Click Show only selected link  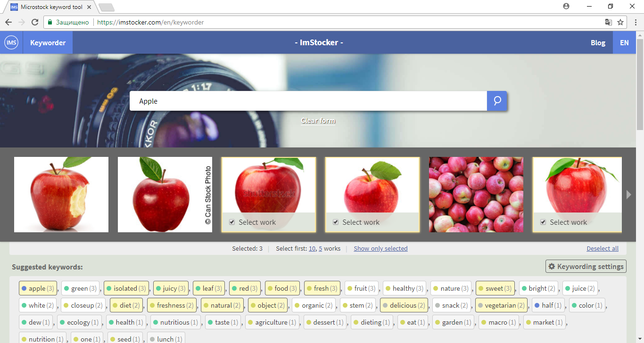point(380,248)
